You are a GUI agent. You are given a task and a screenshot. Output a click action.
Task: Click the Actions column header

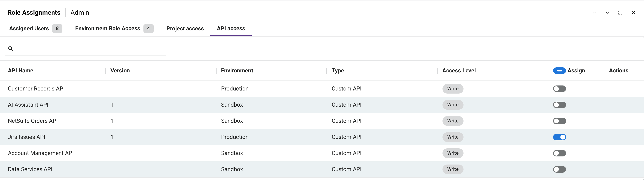(x=618, y=70)
